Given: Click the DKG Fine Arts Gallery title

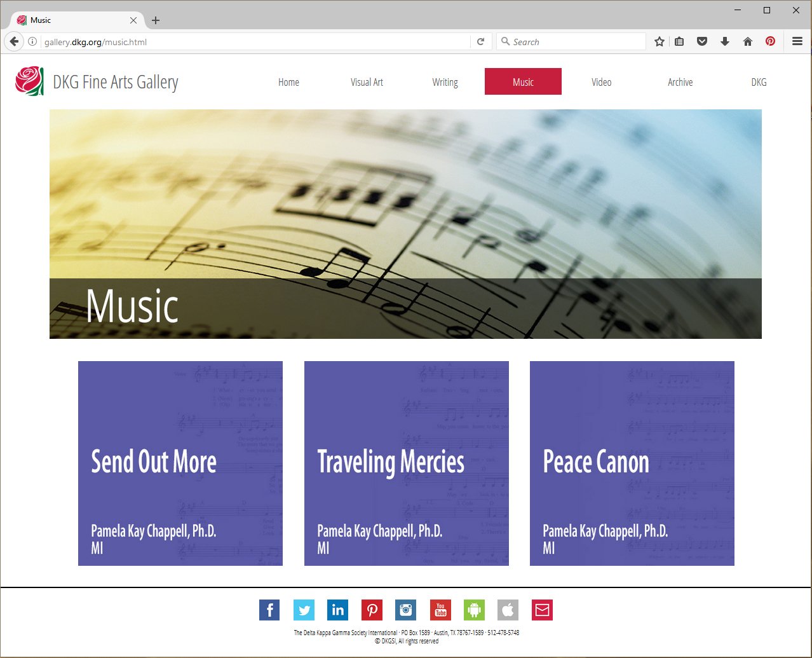Looking at the screenshot, I should (x=116, y=82).
